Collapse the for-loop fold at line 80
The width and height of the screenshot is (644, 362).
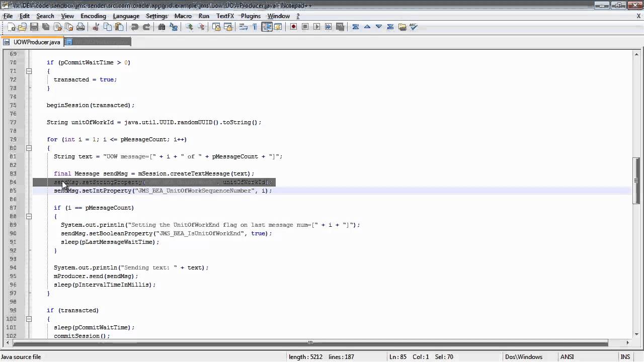(29, 148)
